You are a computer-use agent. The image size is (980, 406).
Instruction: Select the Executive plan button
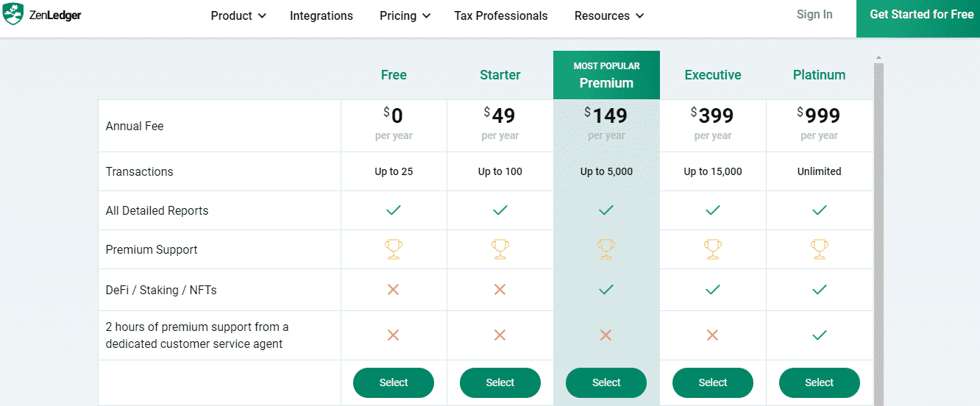click(x=713, y=382)
